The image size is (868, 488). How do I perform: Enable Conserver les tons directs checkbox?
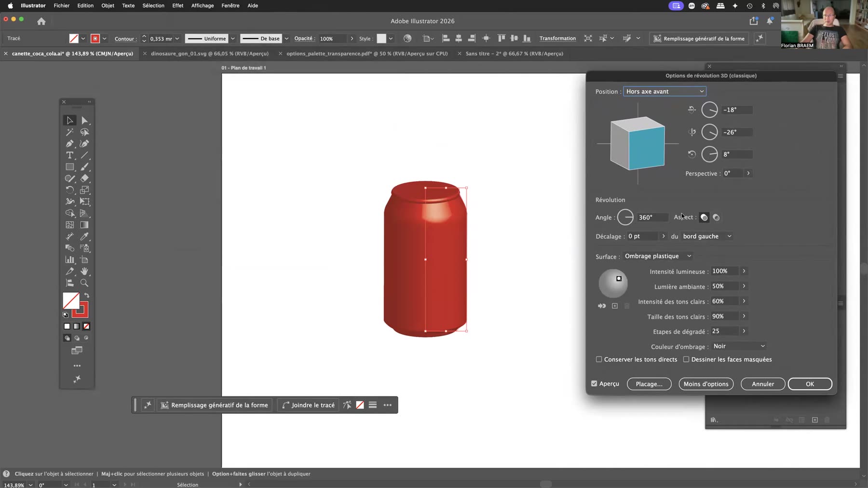click(599, 359)
